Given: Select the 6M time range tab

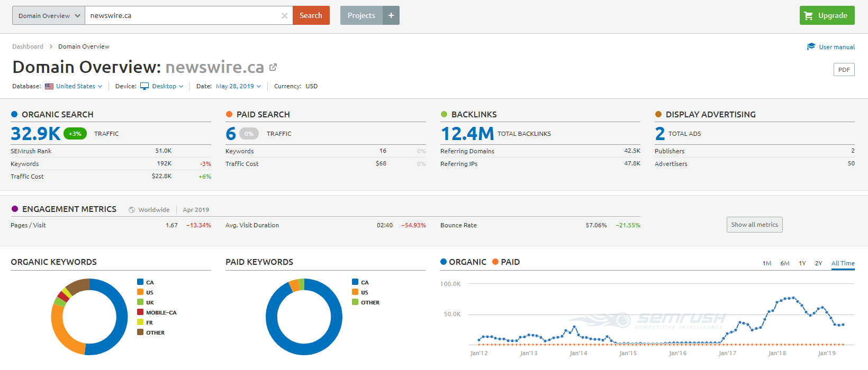Looking at the screenshot, I should pos(785,263).
